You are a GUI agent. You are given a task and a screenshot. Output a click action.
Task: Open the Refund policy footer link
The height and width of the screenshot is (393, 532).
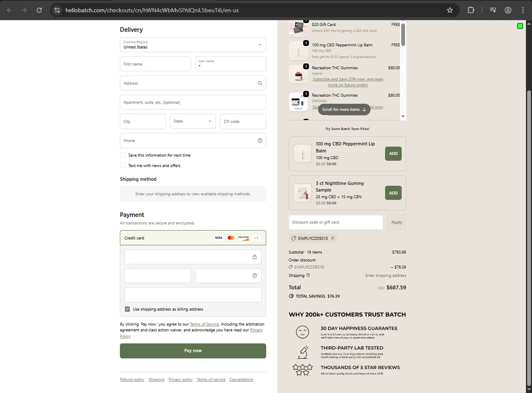(132, 380)
